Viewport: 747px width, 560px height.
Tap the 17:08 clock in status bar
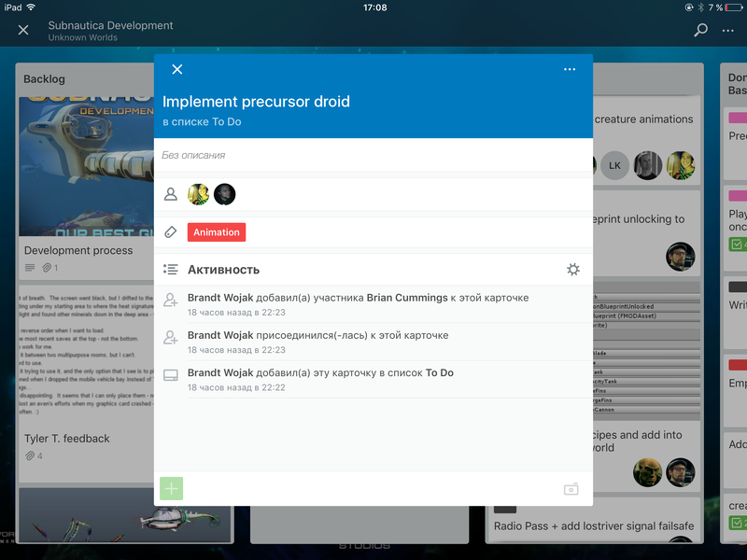(x=375, y=7)
